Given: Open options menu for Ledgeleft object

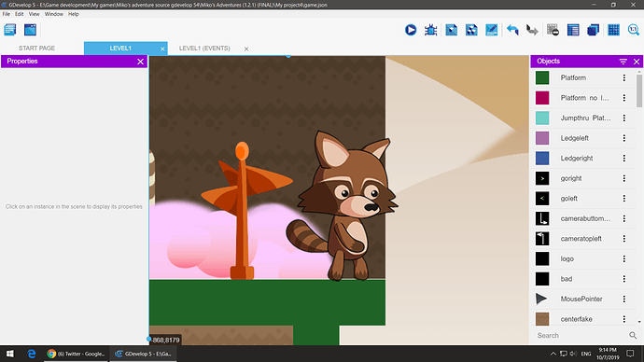Looking at the screenshot, I should pos(624,138).
